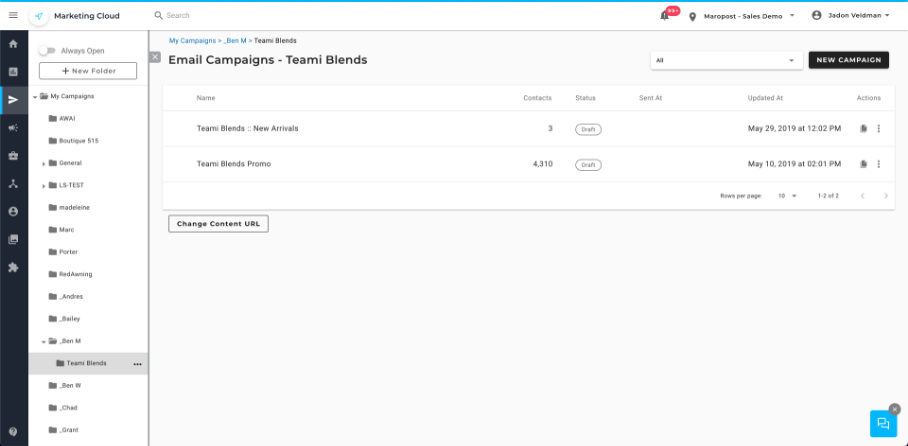This screenshot has width=908, height=446.
Task: Click Draft status of Promo campaign
Action: coord(588,165)
